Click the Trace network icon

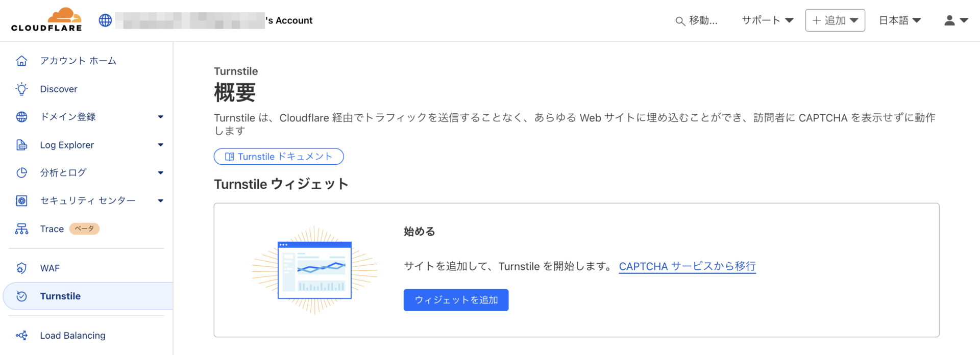pyautogui.click(x=21, y=229)
